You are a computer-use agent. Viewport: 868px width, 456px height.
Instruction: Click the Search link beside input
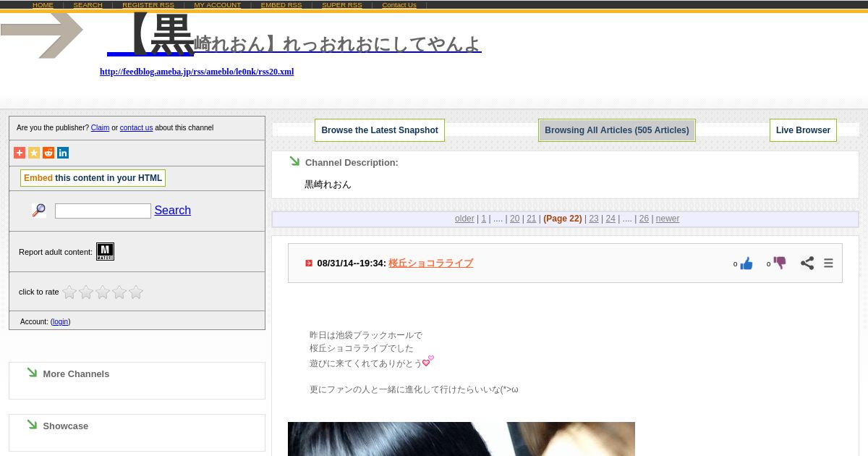[x=173, y=211]
